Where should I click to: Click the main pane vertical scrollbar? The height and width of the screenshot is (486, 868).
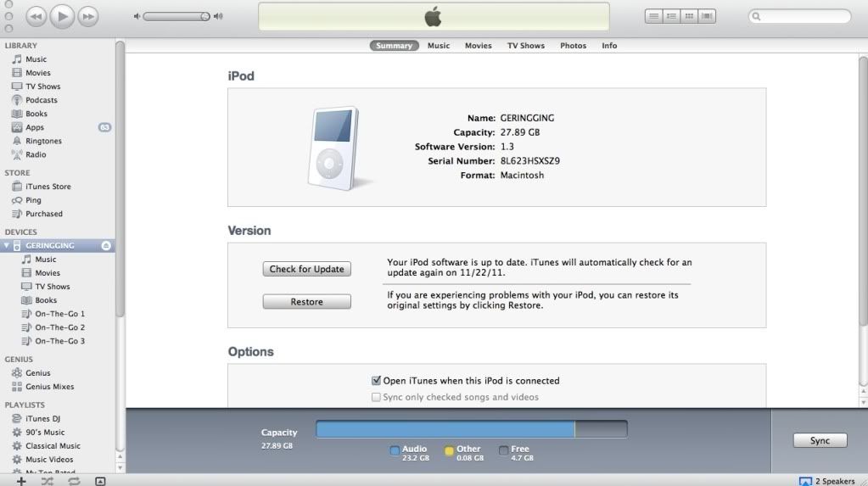coord(863,191)
